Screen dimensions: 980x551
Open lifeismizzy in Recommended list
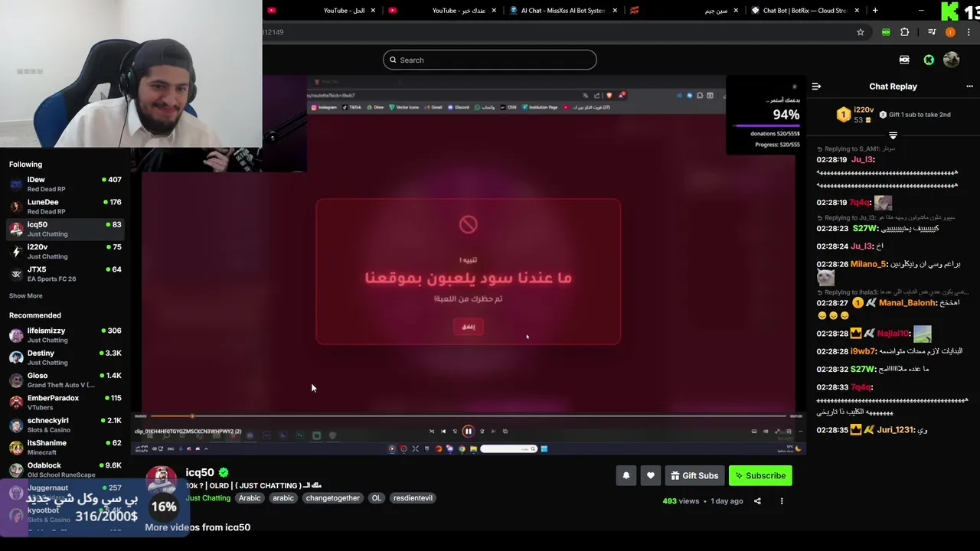pos(65,335)
